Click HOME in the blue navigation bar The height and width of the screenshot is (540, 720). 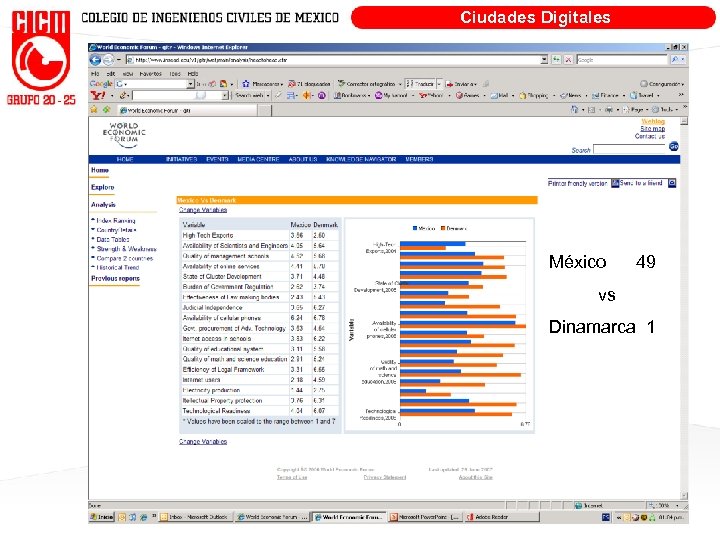(125, 159)
